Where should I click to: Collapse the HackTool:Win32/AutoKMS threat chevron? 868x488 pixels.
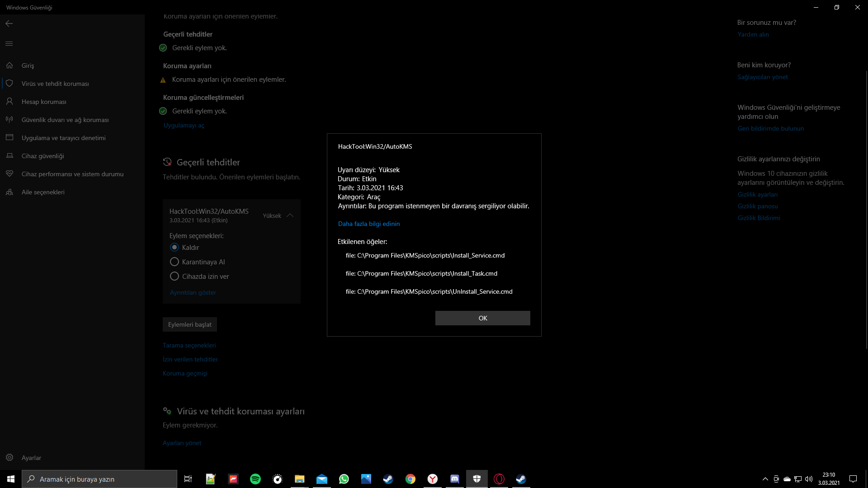290,216
